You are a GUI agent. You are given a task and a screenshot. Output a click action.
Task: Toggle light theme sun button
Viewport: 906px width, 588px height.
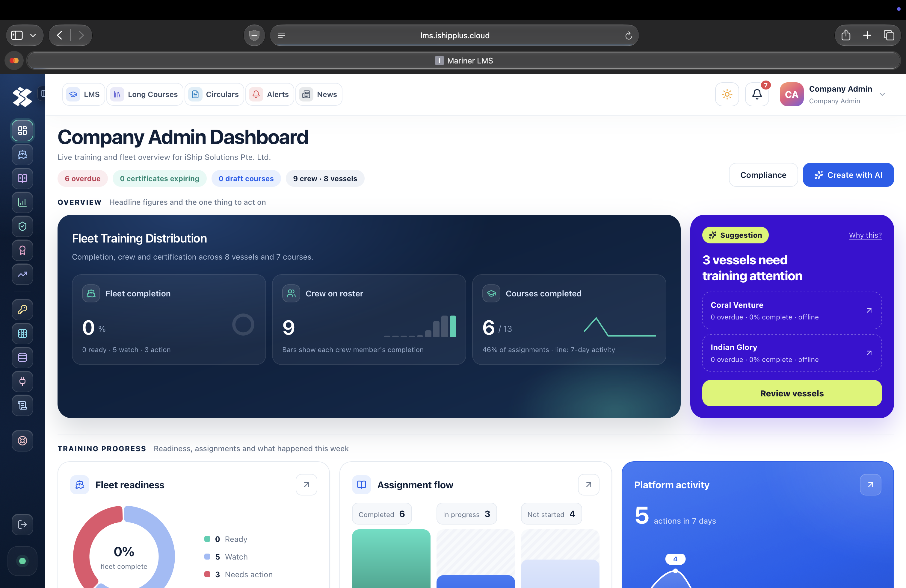tap(727, 94)
